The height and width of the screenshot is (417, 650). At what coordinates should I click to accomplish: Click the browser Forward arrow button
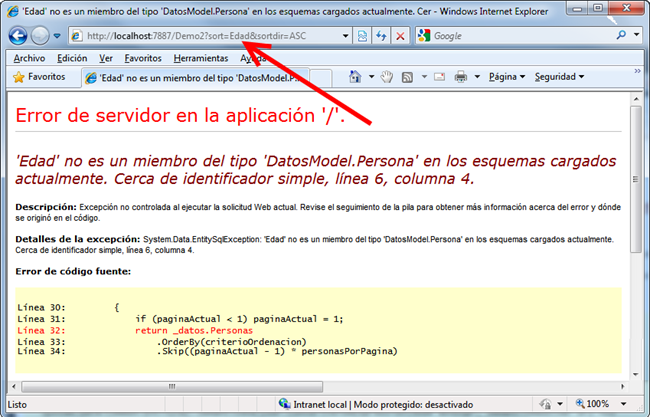point(40,36)
